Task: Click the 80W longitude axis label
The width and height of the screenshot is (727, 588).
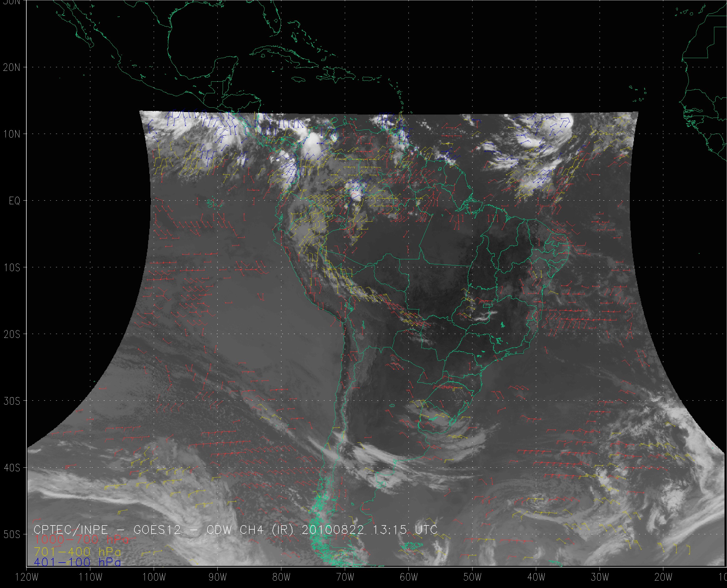Action: pyautogui.click(x=281, y=577)
